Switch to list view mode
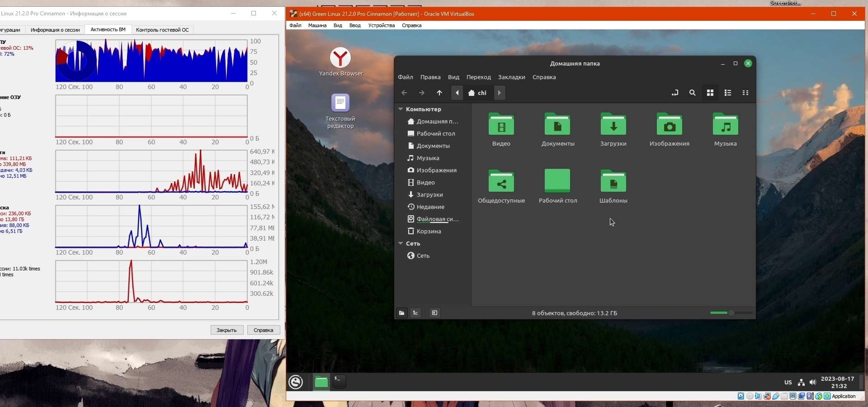Viewport: 868px width, 407px height. (x=728, y=93)
